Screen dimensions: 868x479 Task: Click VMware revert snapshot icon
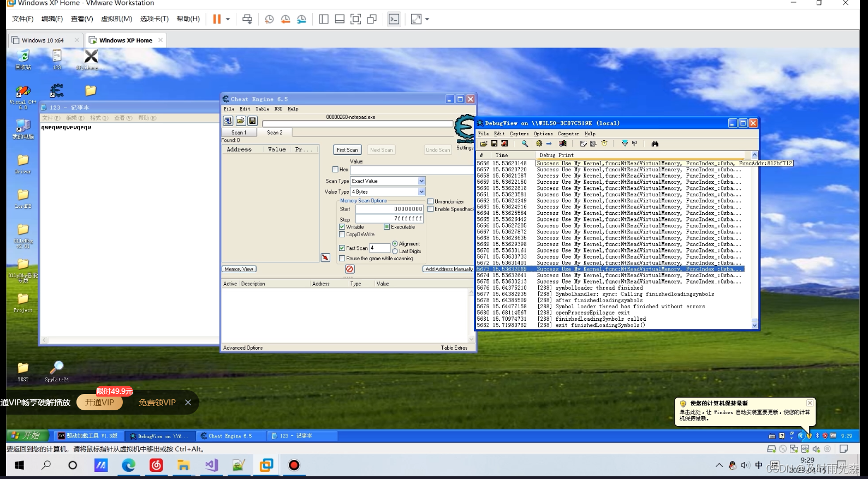tap(286, 19)
